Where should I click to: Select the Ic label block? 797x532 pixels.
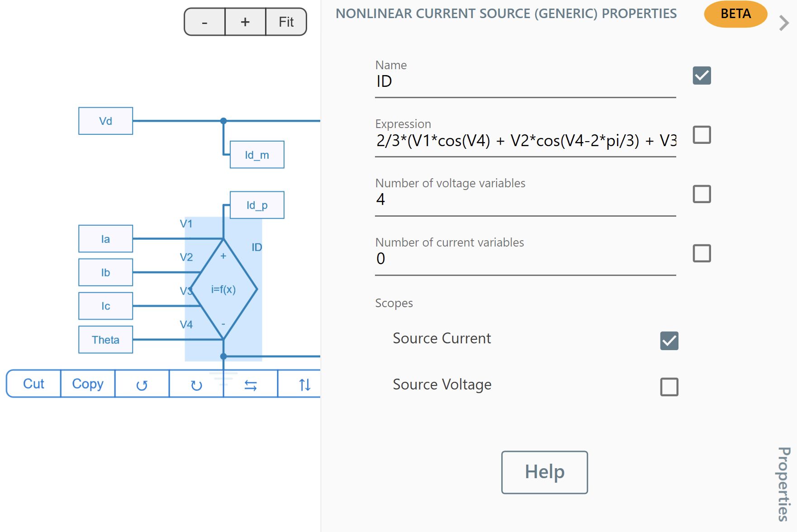tap(105, 306)
